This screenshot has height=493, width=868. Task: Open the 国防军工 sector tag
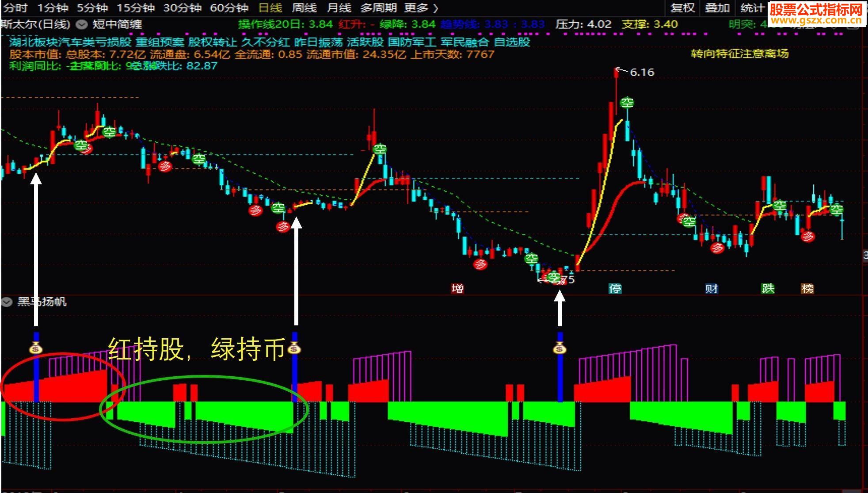click(412, 42)
